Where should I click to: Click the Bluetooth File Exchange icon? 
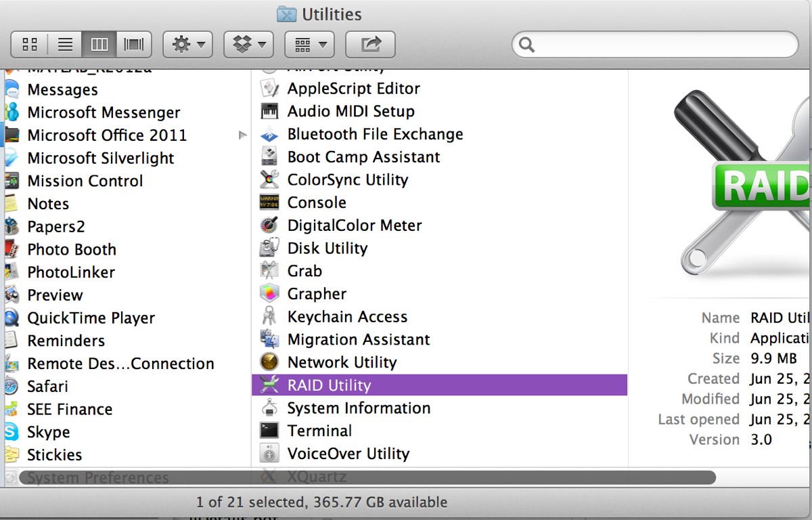269,134
